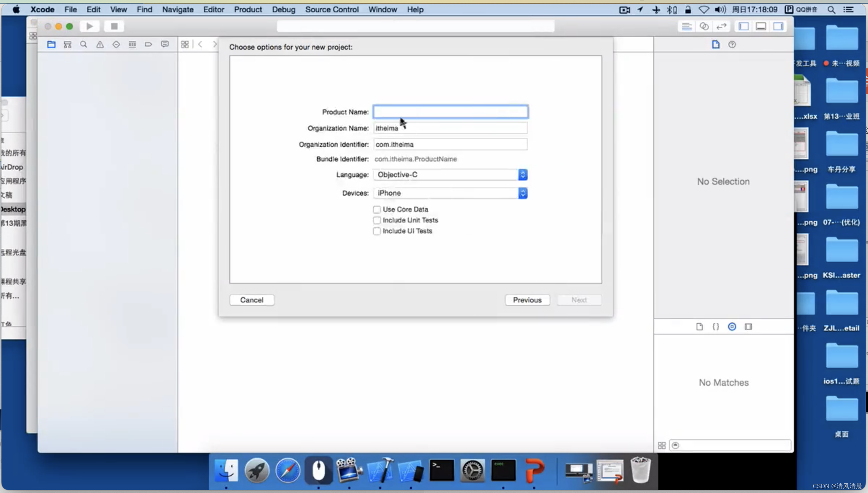The height and width of the screenshot is (493, 868).
Task: Toggle the Debug area visibility
Action: click(x=761, y=26)
